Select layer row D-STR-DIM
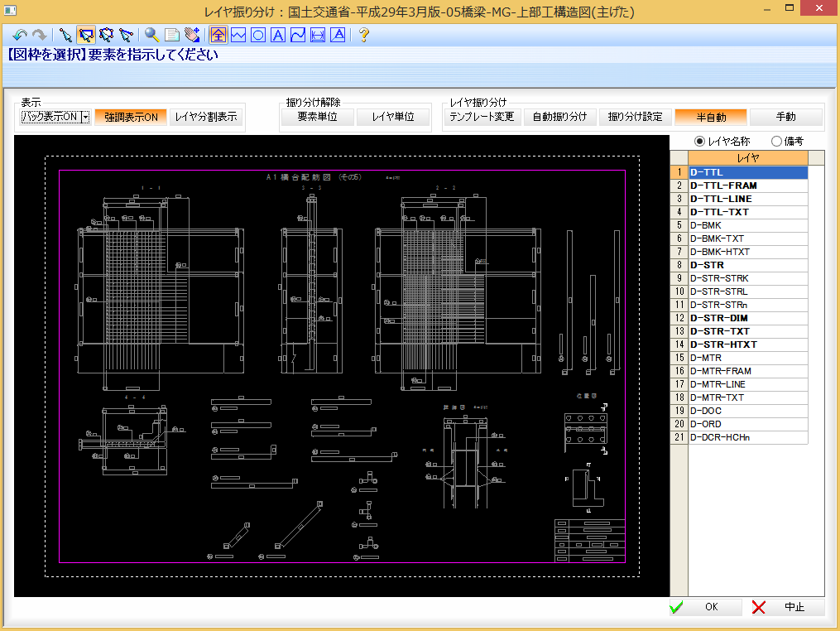This screenshot has width=840, height=631. coord(748,318)
